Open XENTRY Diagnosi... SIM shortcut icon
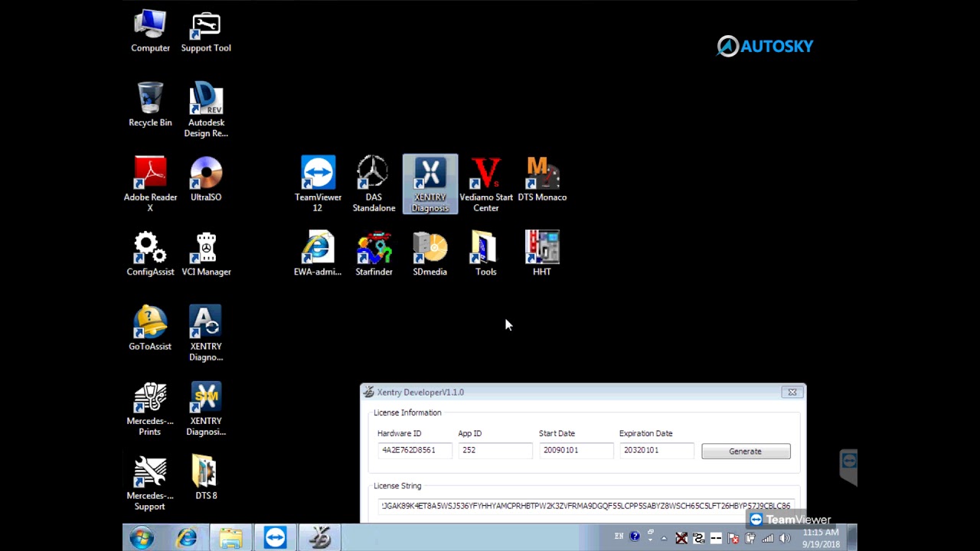The image size is (980, 551). point(206,409)
